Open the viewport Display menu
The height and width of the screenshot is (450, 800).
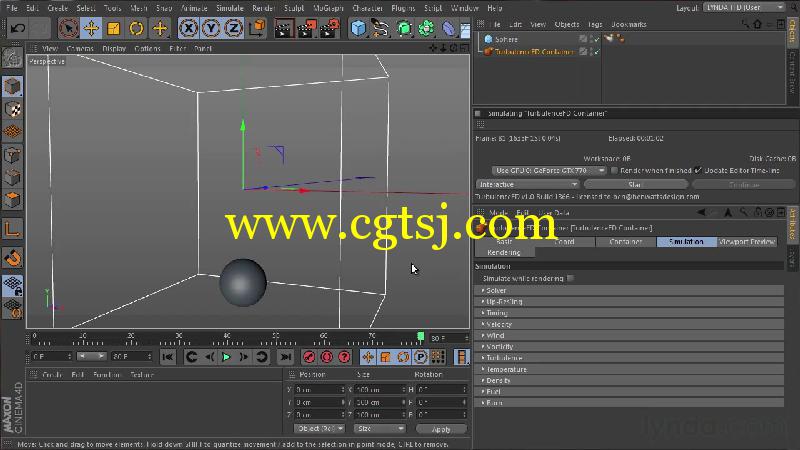tap(114, 48)
